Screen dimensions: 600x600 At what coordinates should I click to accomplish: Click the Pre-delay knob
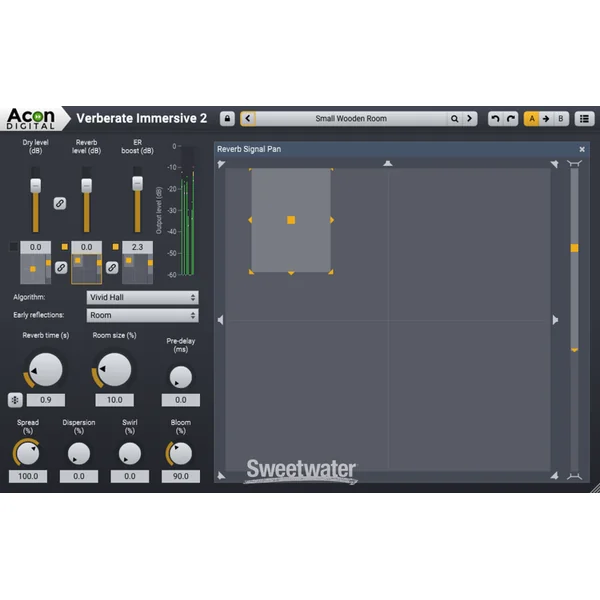tap(181, 377)
